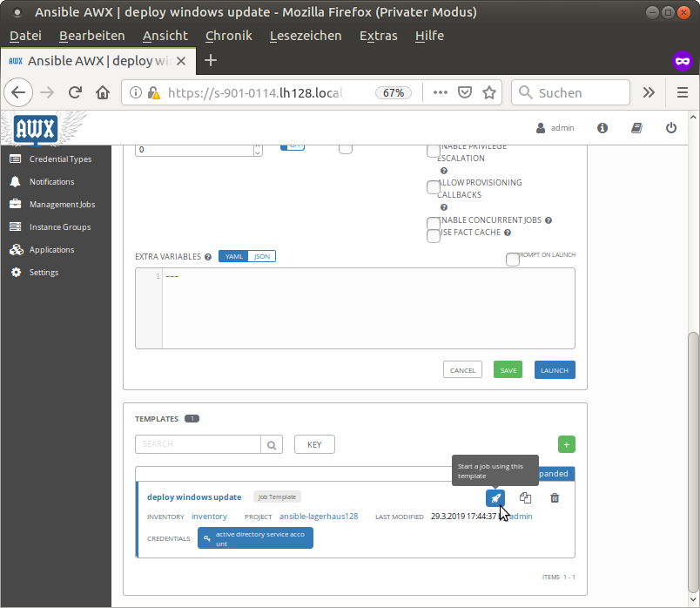
Task: Open a new browser tab
Action: pyautogui.click(x=211, y=60)
